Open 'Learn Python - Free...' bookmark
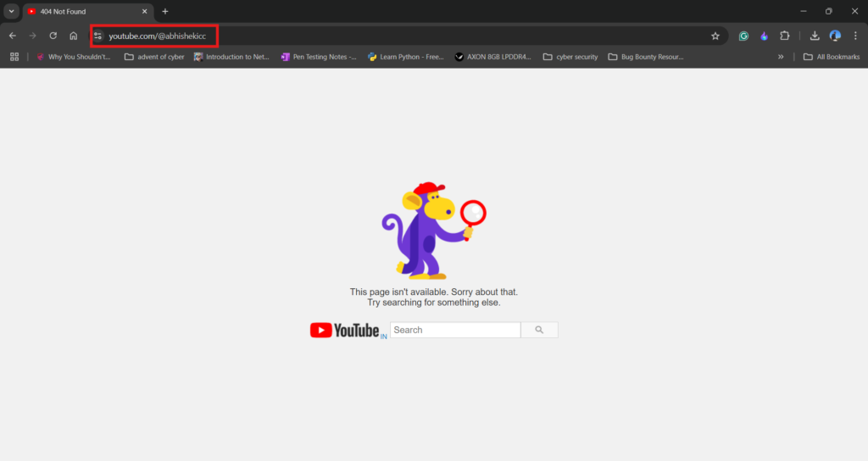 pos(406,57)
